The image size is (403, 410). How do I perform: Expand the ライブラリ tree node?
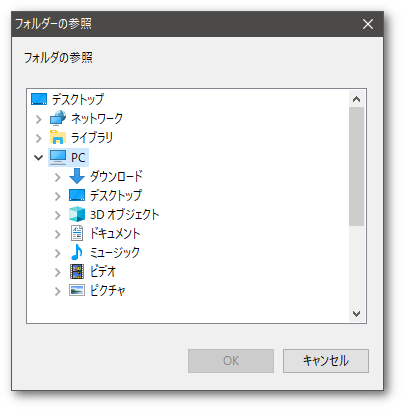point(39,138)
